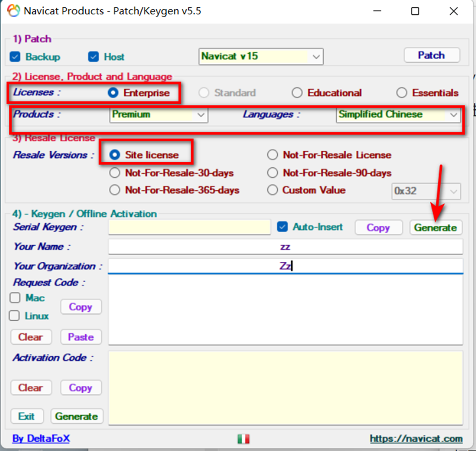The width and height of the screenshot is (476, 451).
Task: Copy the Request Code
Action: (x=81, y=307)
